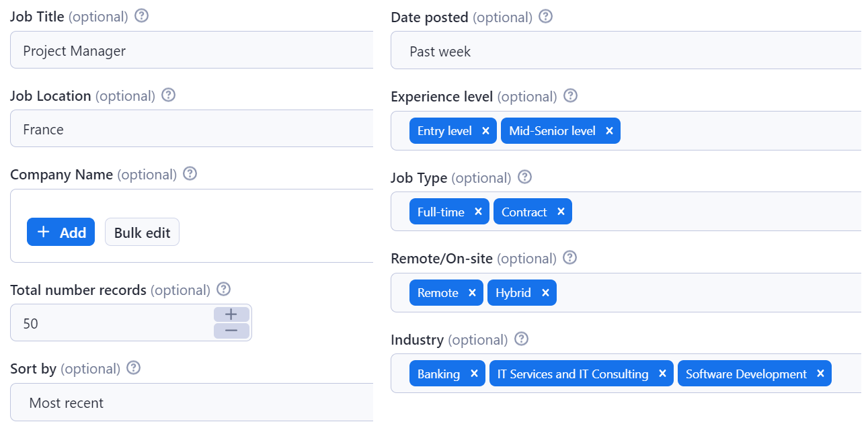Click the help icon next to Date posted

tap(545, 16)
